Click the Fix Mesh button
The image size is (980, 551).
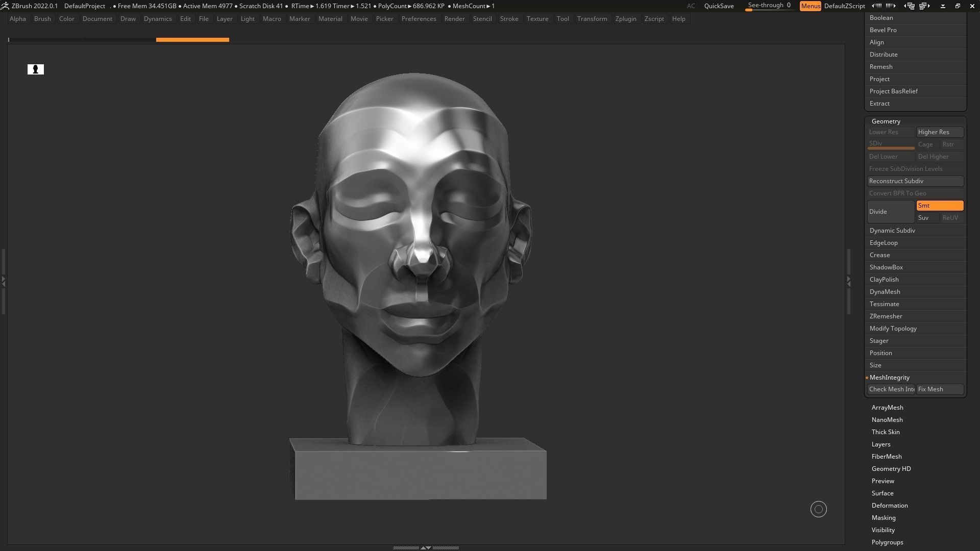point(940,389)
